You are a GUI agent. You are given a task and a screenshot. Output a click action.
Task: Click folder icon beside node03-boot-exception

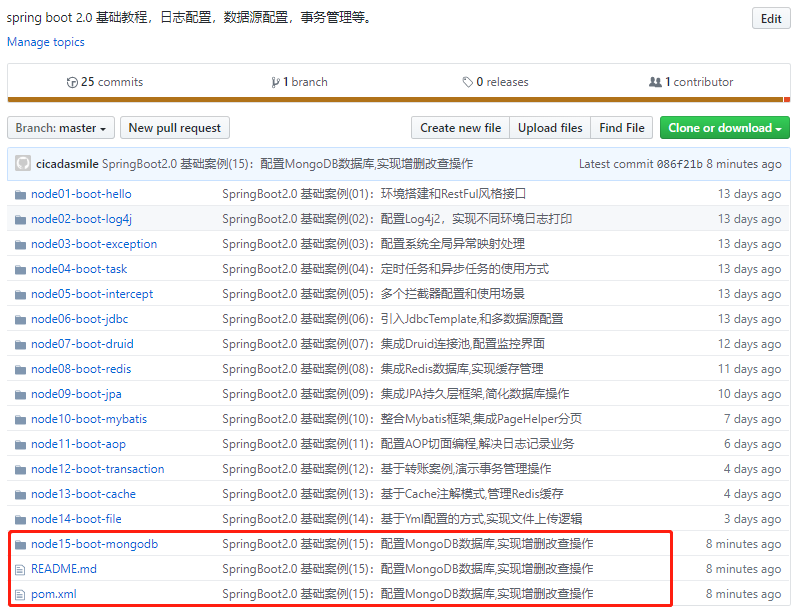[20, 245]
